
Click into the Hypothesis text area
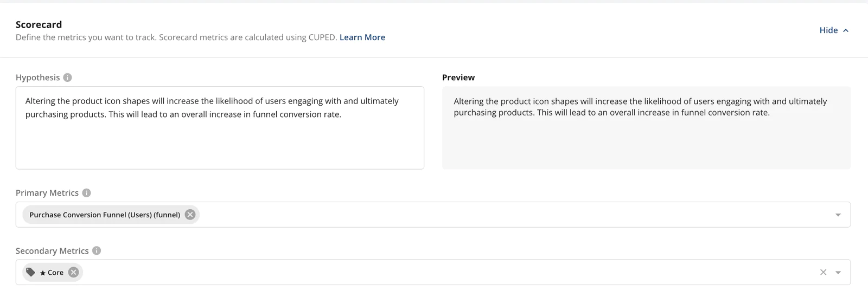coord(220,141)
